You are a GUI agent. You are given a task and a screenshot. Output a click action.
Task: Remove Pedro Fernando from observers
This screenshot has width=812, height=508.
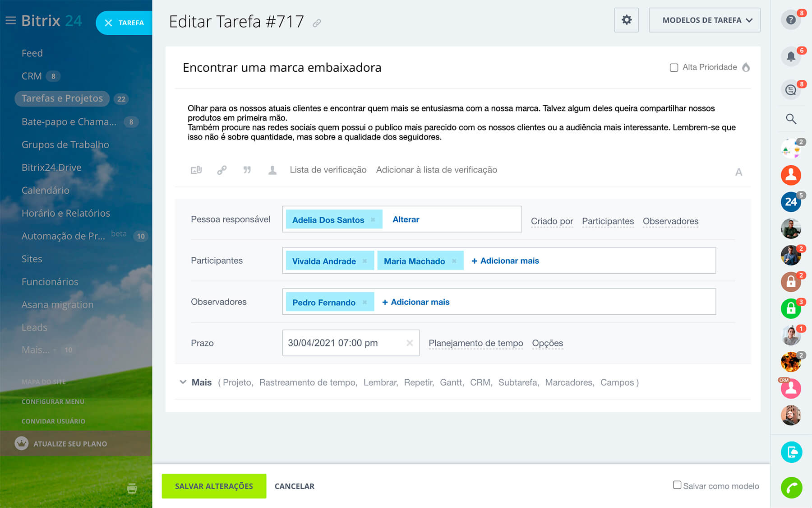pyautogui.click(x=365, y=302)
